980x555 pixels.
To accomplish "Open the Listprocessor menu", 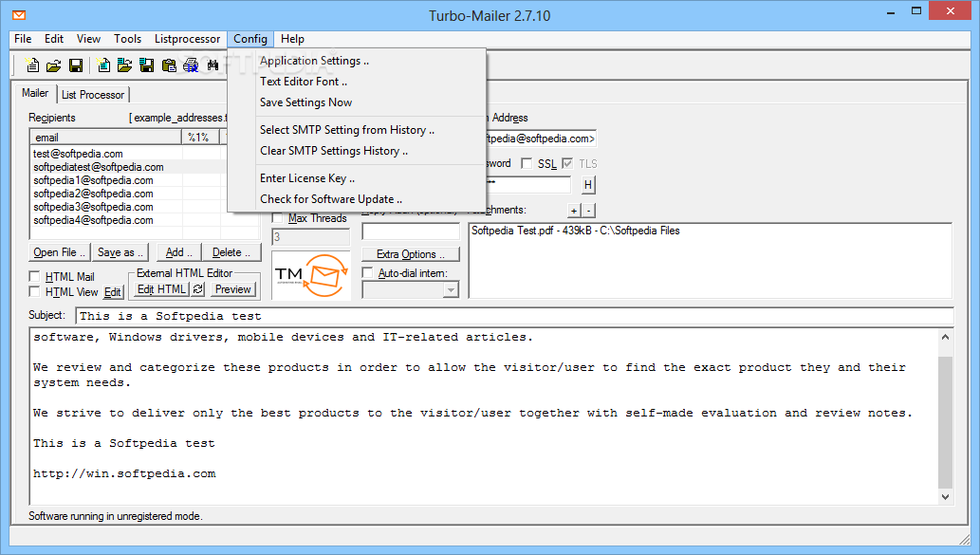I will click(x=188, y=39).
